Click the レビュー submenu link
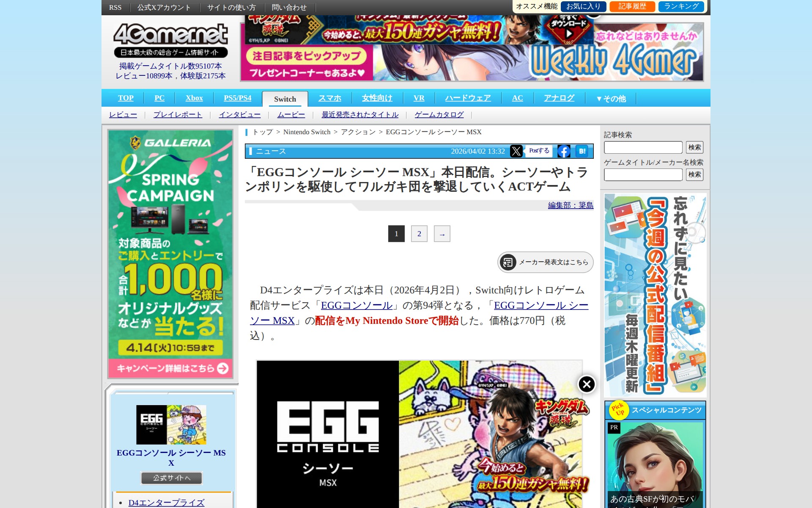 coord(123,115)
